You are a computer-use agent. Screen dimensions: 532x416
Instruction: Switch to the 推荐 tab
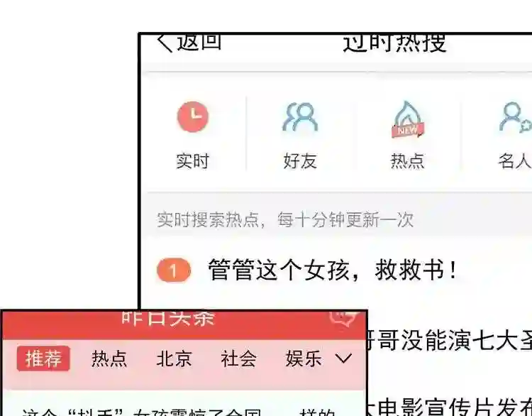point(43,358)
